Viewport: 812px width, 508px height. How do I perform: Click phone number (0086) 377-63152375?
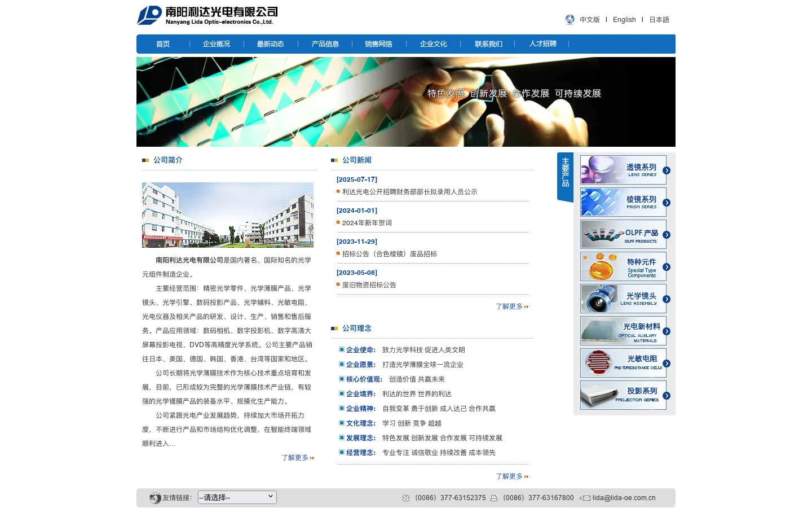pyautogui.click(x=450, y=498)
